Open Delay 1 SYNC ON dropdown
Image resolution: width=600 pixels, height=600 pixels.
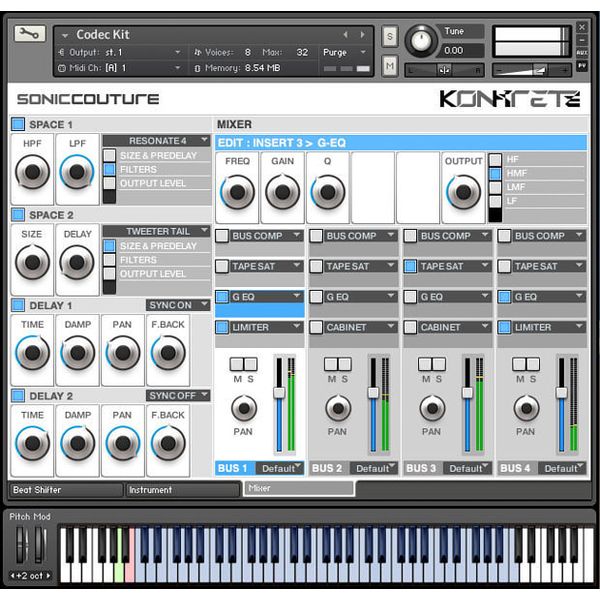point(178,305)
